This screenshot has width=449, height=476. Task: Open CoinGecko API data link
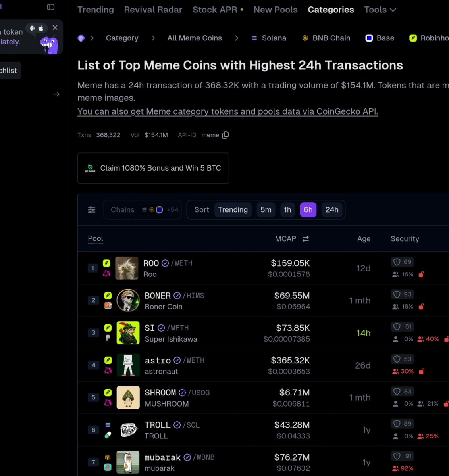pos(227,111)
